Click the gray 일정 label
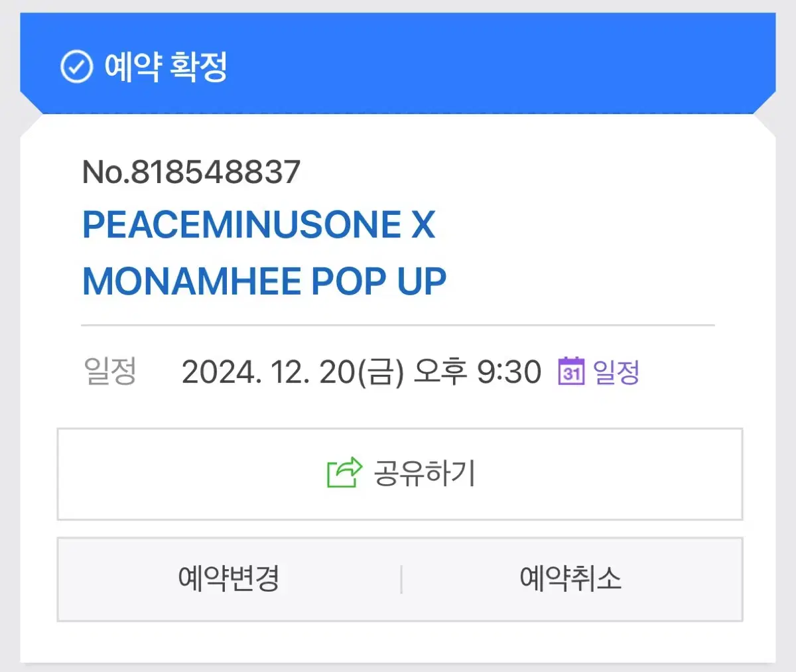 110,371
